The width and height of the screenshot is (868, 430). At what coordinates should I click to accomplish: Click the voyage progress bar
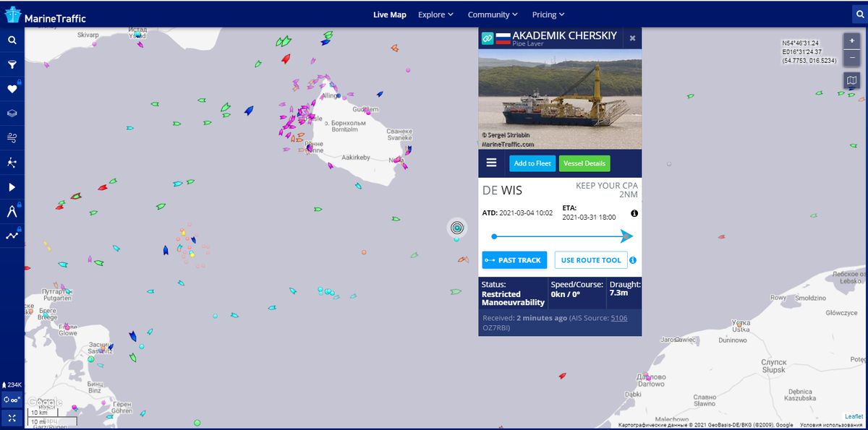pyautogui.click(x=563, y=236)
